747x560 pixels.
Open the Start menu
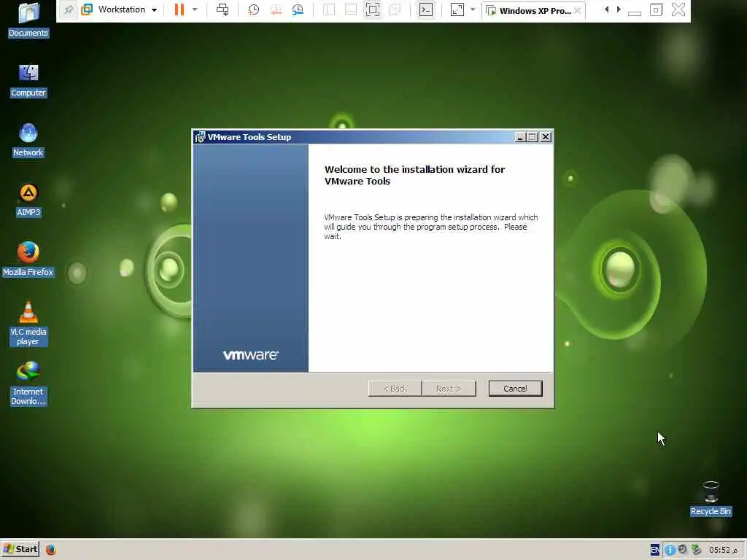(20, 549)
